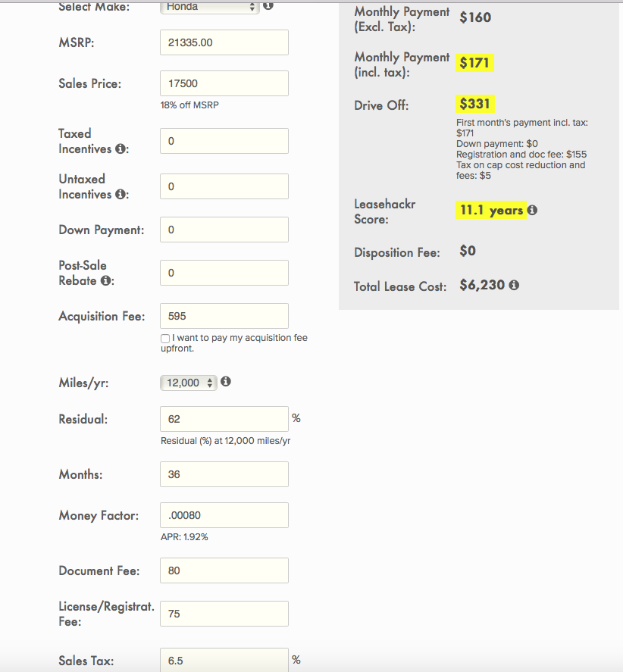The width and height of the screenshot is (623, 672).
Task: Click the highlighted $331 drive off amount
Action: tap(474, 104)
